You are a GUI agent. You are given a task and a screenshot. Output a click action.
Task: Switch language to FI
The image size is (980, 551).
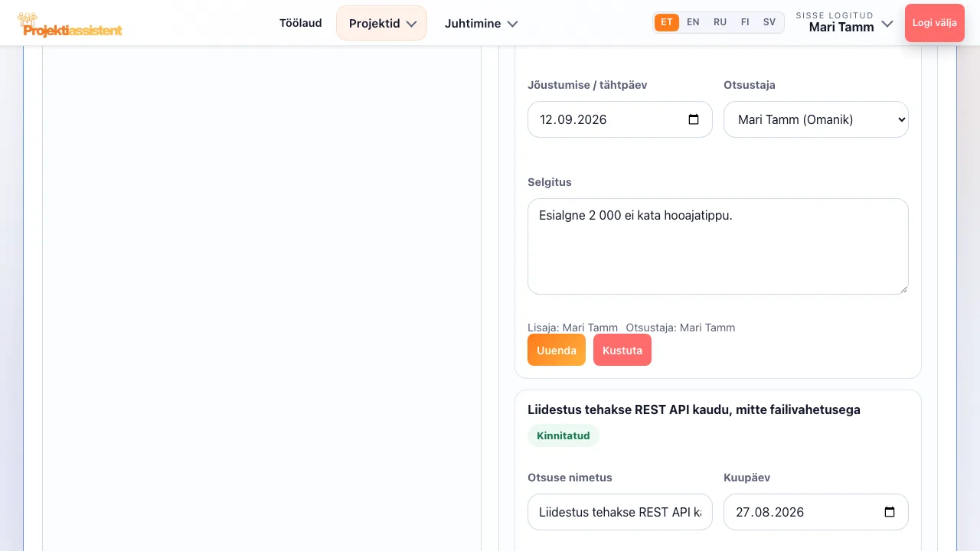pos(745,22)
